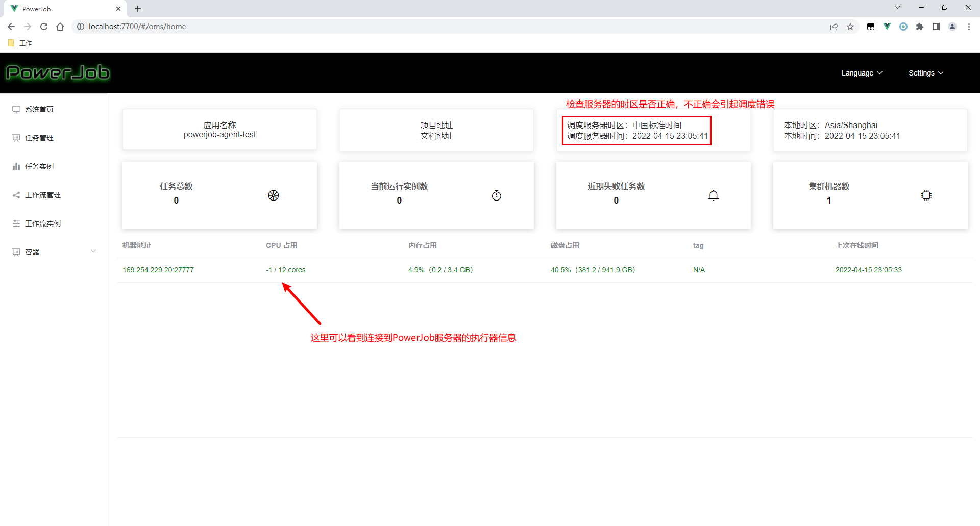The image size is (980, 526).
Task: Click the black mask extension icon
Action: (871, 27)
